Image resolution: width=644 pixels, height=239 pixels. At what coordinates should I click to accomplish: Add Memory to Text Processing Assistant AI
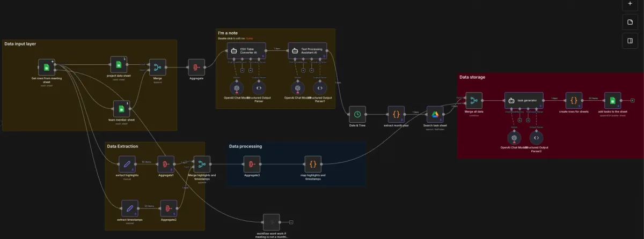(x=304, y=70)
